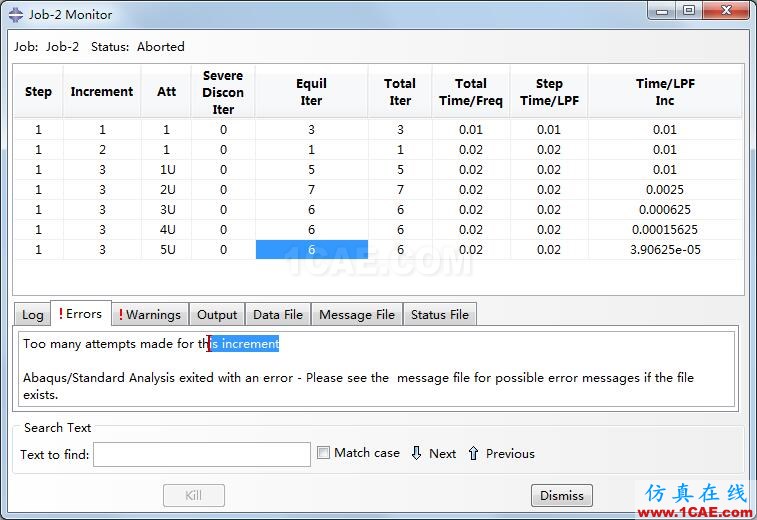This screenshot has width=757, height=520.
Task: Click the Step column header
Action: point(38,92)
